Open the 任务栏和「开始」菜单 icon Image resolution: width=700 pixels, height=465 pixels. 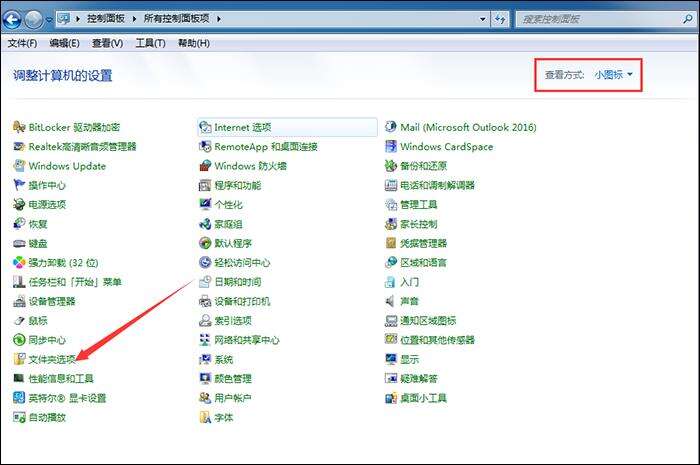point(19,282)
